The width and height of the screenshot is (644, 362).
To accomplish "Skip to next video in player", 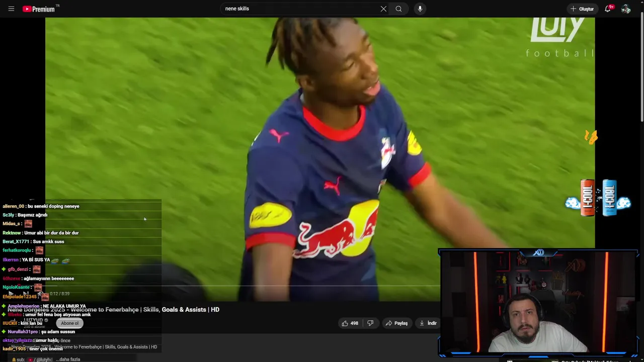I will [26, 294].
